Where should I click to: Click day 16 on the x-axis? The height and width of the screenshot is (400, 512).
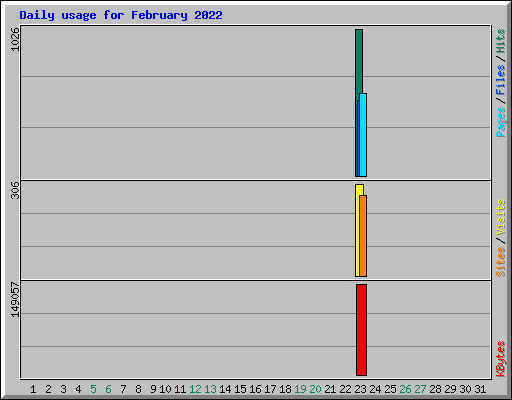tap(255, 389)
